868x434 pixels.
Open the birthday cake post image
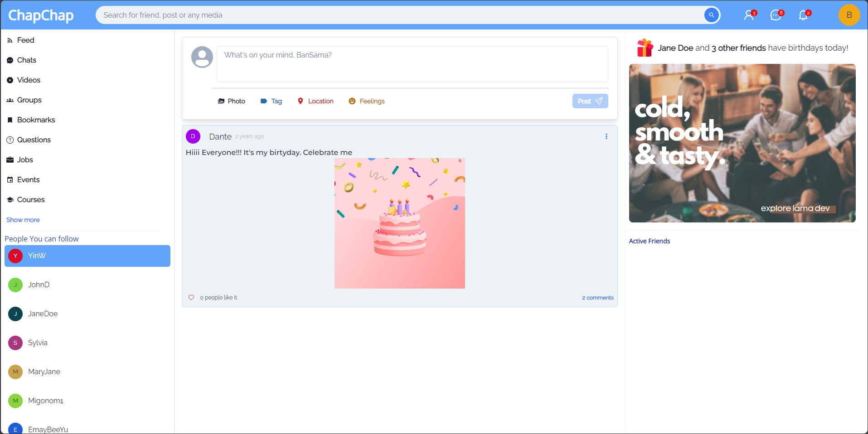[x=399, y=223]
